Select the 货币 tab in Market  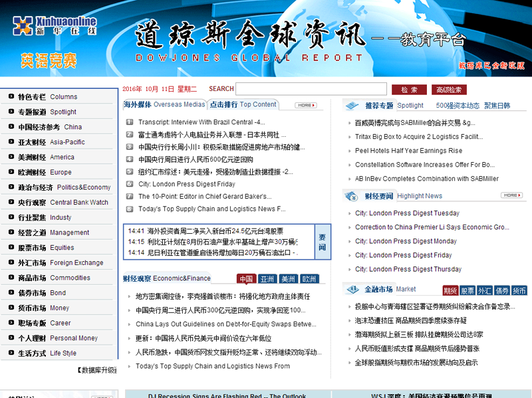tap(519, 290)
